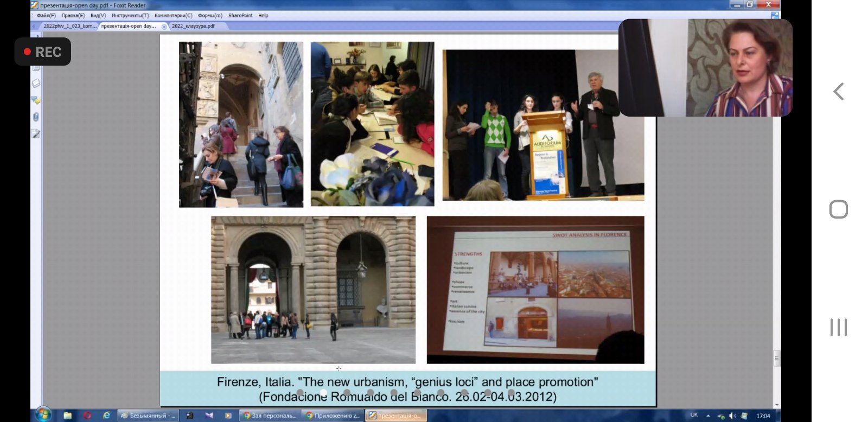The height and width of the screenshot is (422, 868).
Task: Open the Attachments paperclip panel icon
Action: point(36,117)
